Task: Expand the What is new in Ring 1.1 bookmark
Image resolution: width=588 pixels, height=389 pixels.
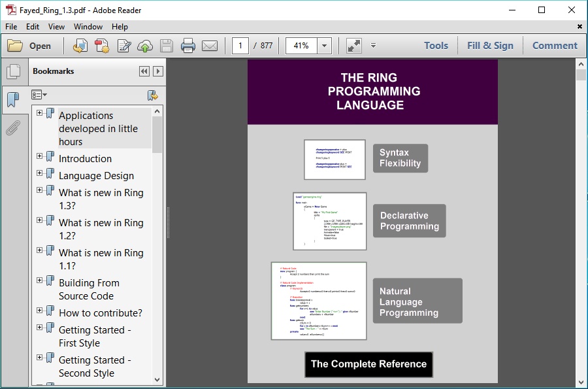Action: coord(39,250)
